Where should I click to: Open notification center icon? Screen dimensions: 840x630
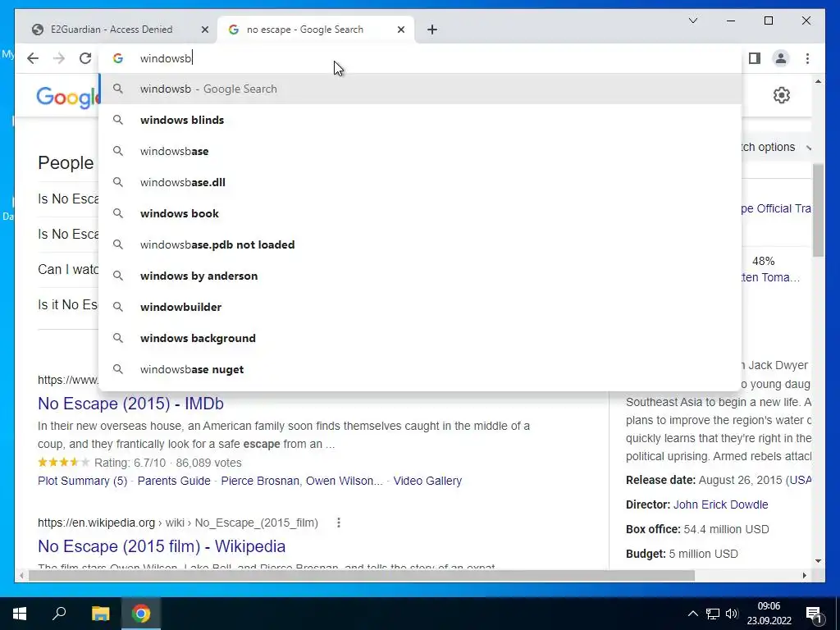814,614
